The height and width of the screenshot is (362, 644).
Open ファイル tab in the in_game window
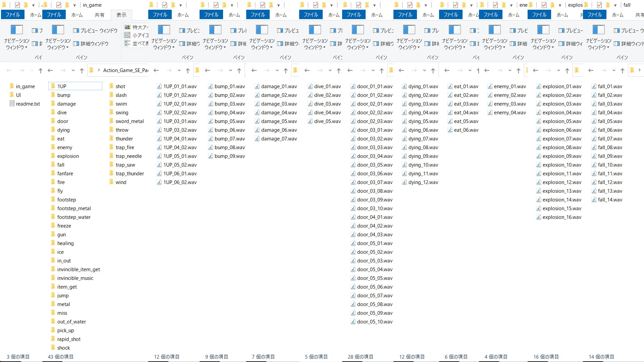coord(54,15)
